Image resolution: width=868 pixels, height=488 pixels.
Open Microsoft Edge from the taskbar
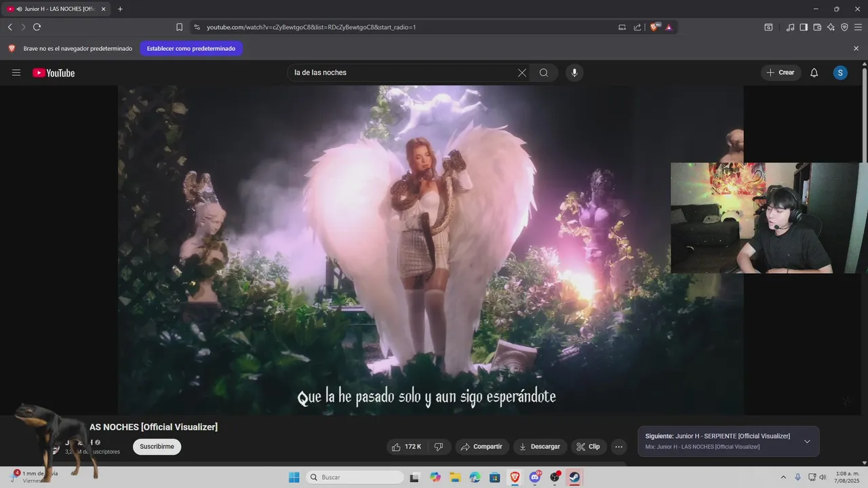(x=475, y=477)
